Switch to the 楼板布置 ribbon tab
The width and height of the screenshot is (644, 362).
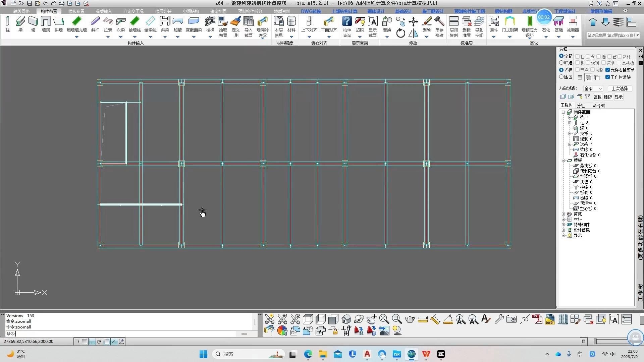tap(76, 11)
